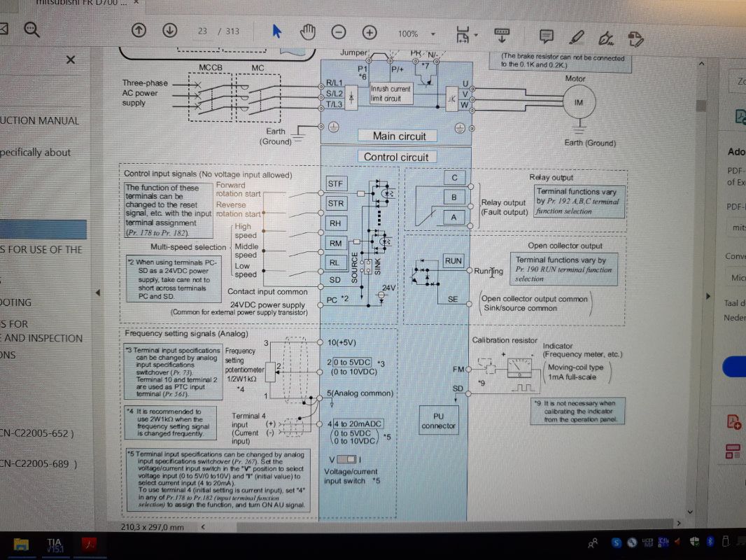This screenshot has height=560, width=746.
Task: Click Windows Security shield tray icon
Action: tap(694, 541)
